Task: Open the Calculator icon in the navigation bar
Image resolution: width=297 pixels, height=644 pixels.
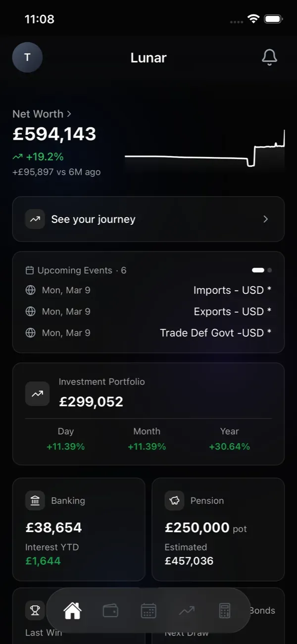Action: 225,611
